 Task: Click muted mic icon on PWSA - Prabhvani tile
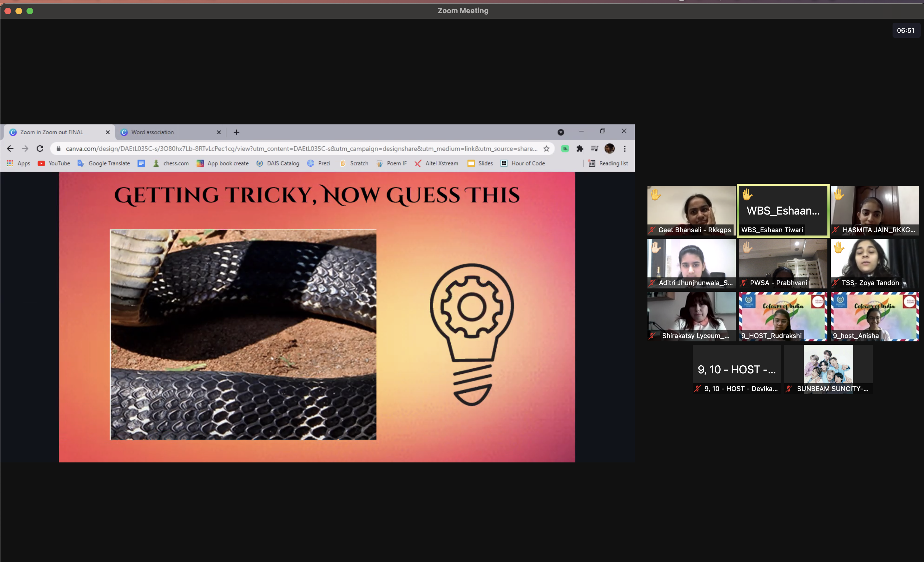pos(744,283)
